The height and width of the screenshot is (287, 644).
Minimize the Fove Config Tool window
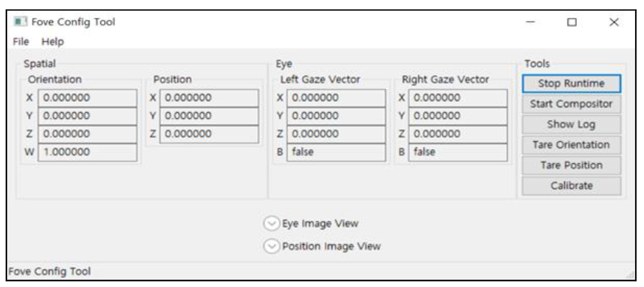[530, 22]
